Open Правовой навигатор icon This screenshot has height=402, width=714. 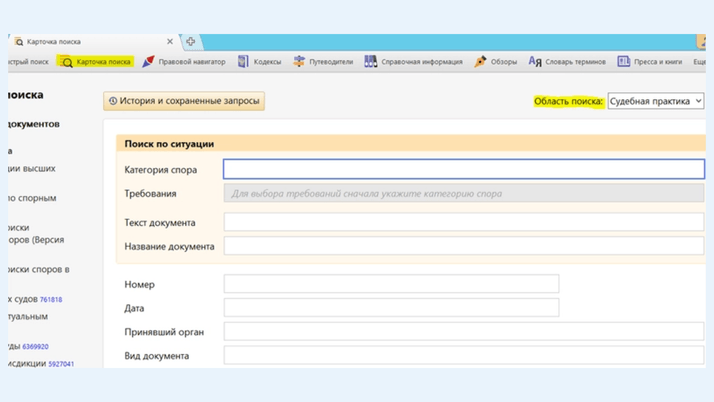click(148, 62)
